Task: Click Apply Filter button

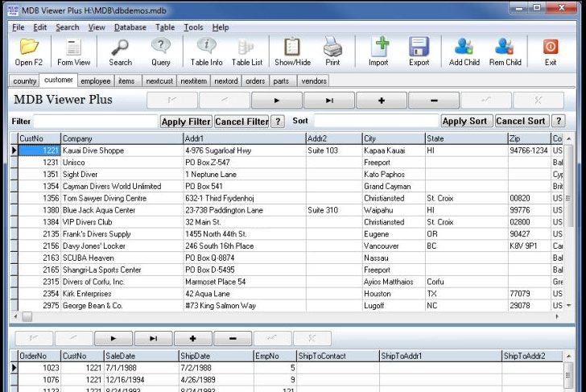Action: pyautogui.click(x=186, y=122)
